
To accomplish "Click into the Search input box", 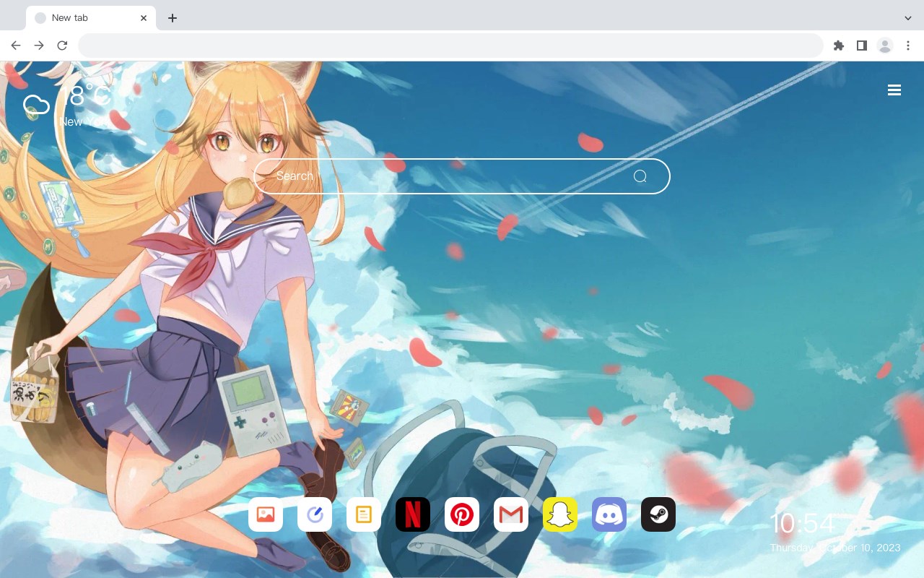I will point(462,176).
